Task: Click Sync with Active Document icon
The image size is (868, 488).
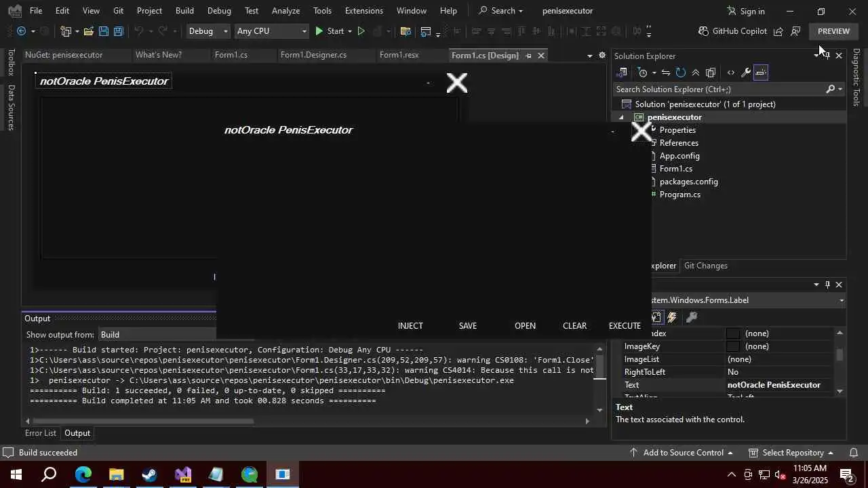Action: click(x=666, y=73)
